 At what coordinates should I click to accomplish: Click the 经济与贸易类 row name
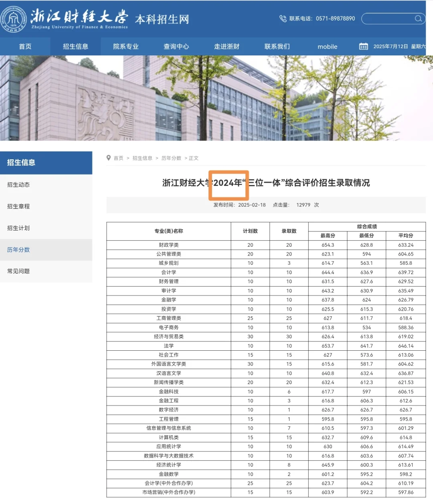click(x=169, y=337)
